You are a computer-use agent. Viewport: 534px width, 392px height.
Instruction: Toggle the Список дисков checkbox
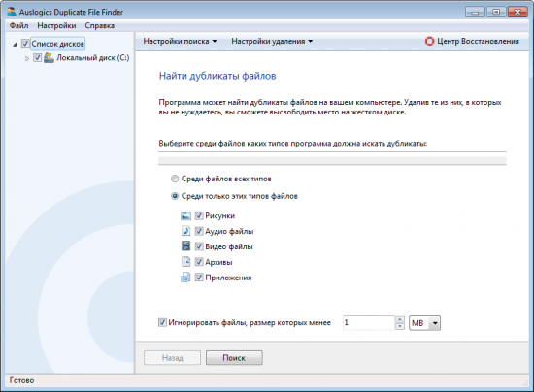[x=25, y=44]
